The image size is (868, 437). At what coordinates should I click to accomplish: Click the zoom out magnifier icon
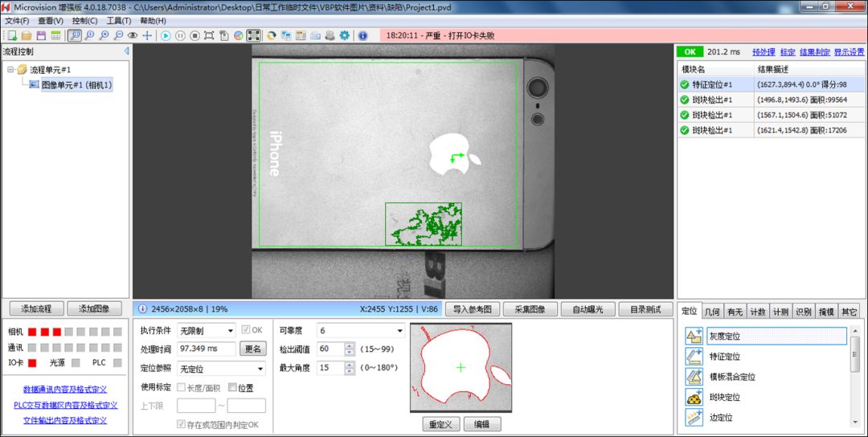(118, 35)
